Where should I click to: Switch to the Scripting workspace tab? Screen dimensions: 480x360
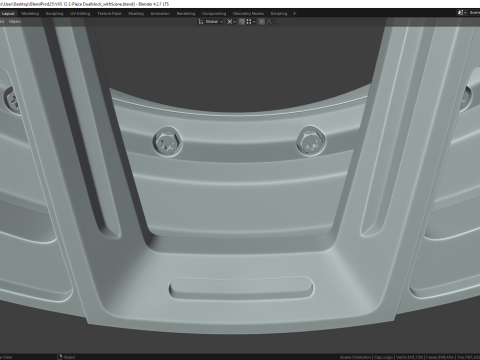(279, 14)
